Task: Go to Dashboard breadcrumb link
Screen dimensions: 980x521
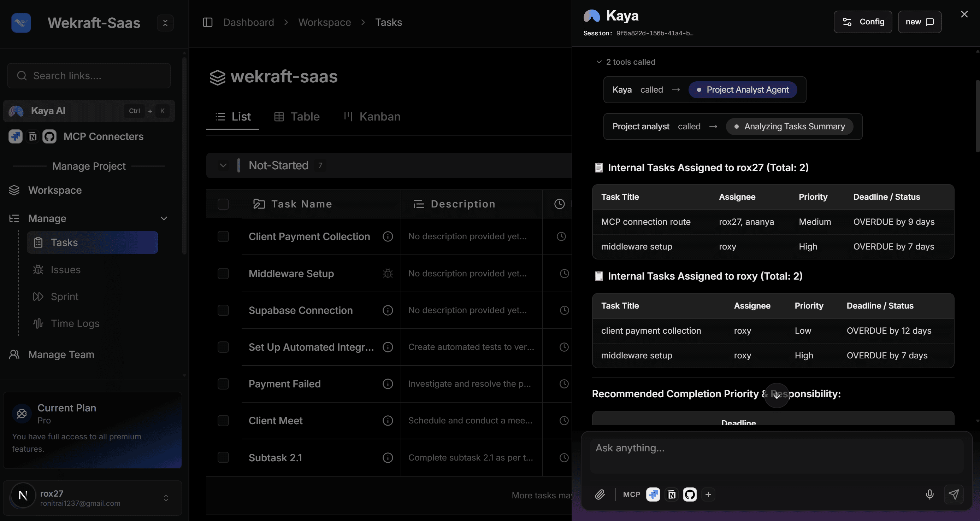Action: 248,23
